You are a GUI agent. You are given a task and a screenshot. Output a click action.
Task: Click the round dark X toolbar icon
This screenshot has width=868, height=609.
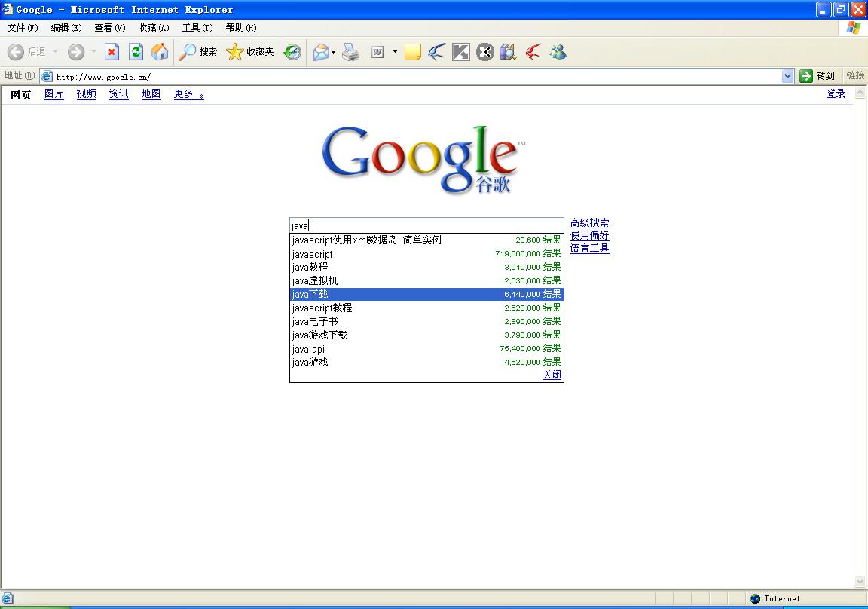(485, 52)
